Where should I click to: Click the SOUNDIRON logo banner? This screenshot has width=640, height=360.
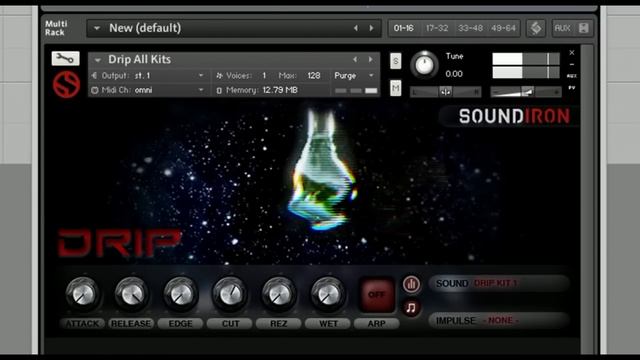(513, 116)
